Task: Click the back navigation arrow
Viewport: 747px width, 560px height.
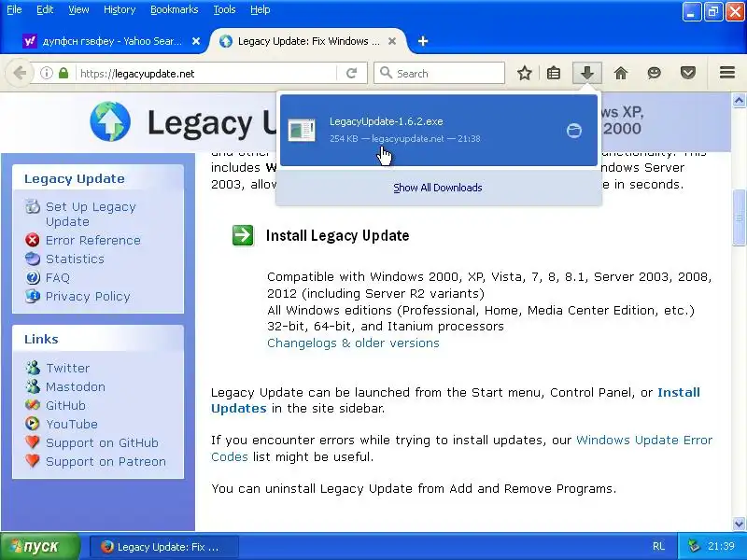Action: click(x=20, y=74)
